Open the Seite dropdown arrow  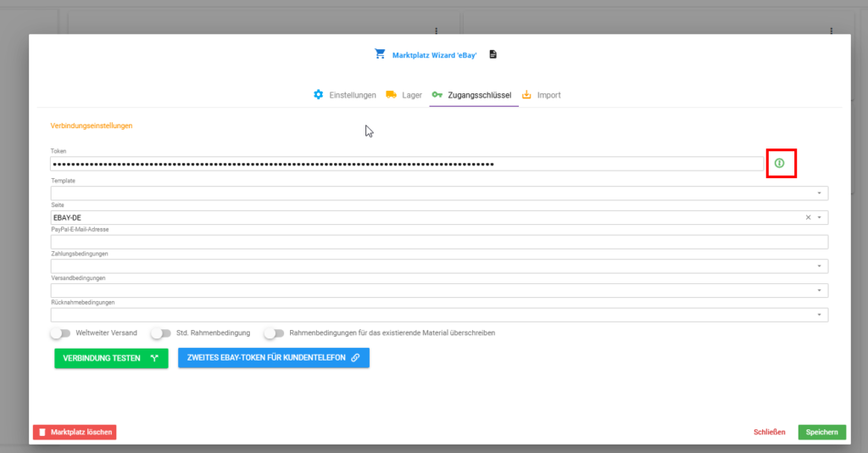point(820,218)
